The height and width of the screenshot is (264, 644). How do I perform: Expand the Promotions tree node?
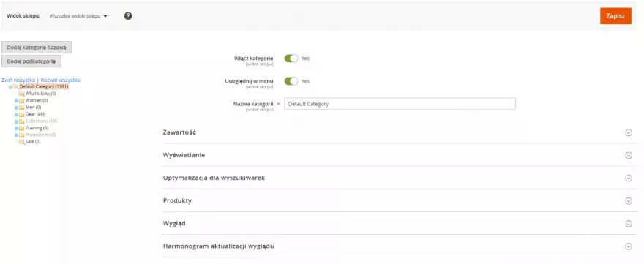click(16, 135)
